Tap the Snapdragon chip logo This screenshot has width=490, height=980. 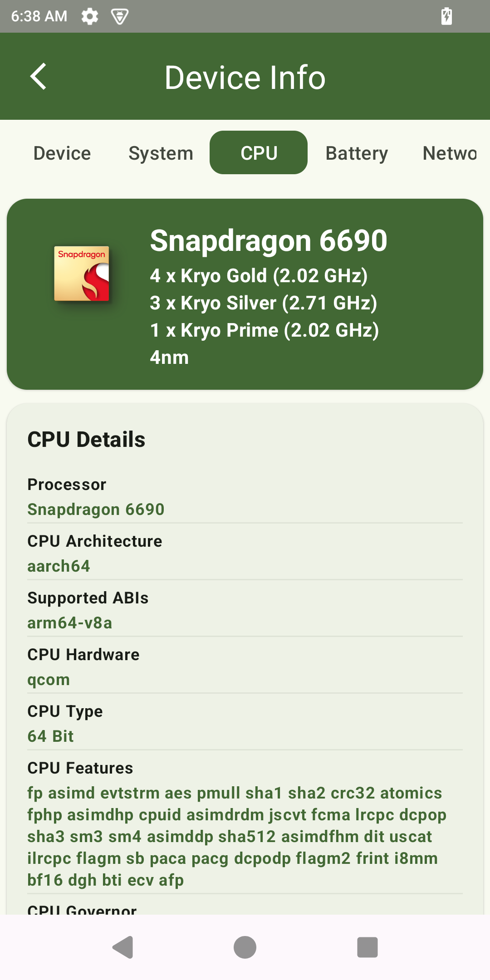[82, 274]
